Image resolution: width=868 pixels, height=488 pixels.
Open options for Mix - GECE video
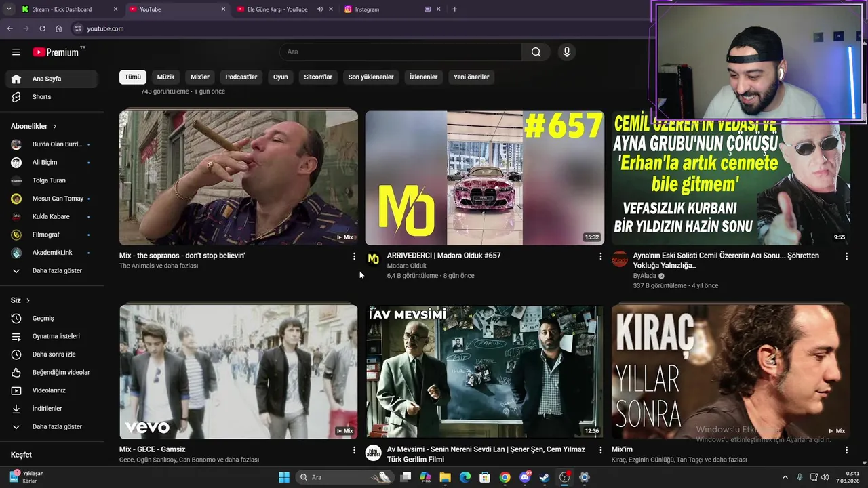354,450
